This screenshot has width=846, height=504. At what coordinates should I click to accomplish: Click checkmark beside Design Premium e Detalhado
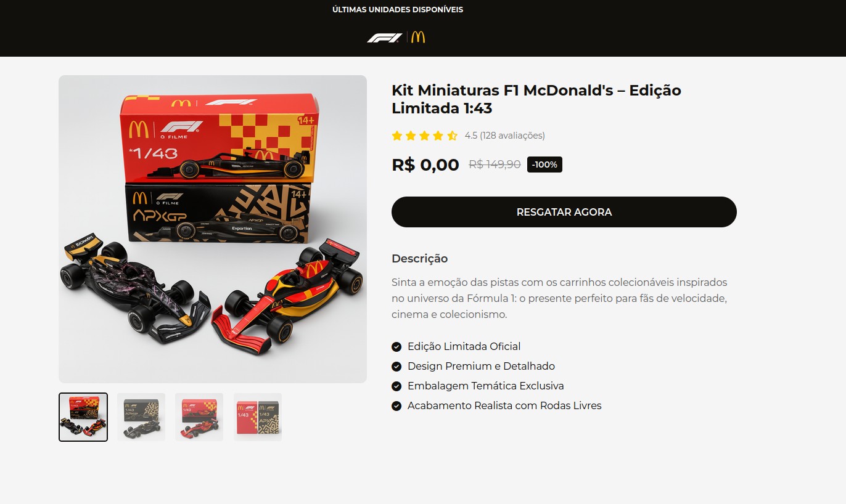tap(396, 367)
